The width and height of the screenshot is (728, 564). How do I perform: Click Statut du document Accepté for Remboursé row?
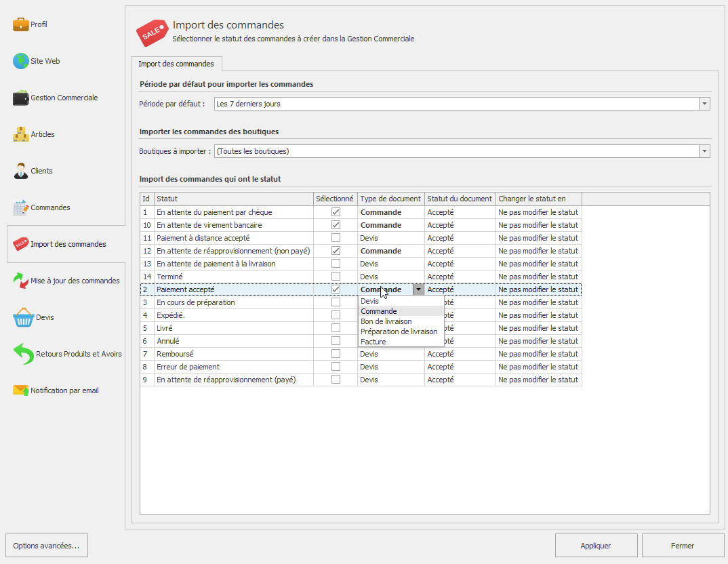[x=460, y=354]
